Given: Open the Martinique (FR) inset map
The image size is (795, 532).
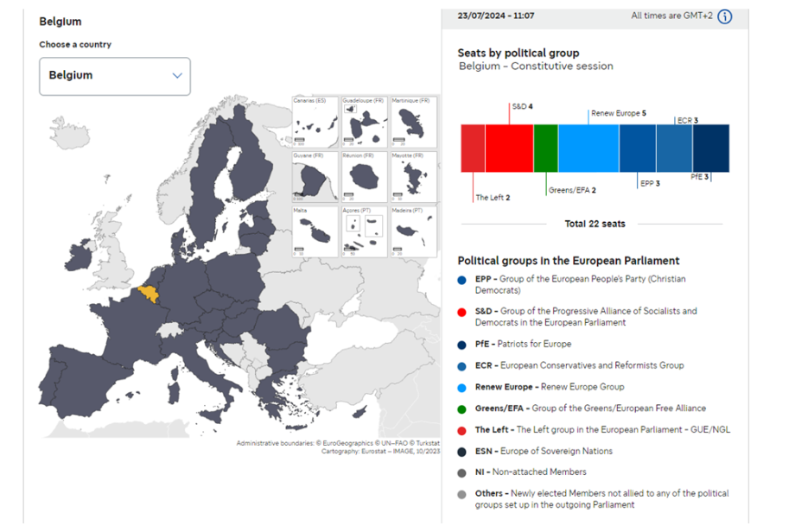Looking at the screenshot, I should pyautogui.click(x=413, y=122).
